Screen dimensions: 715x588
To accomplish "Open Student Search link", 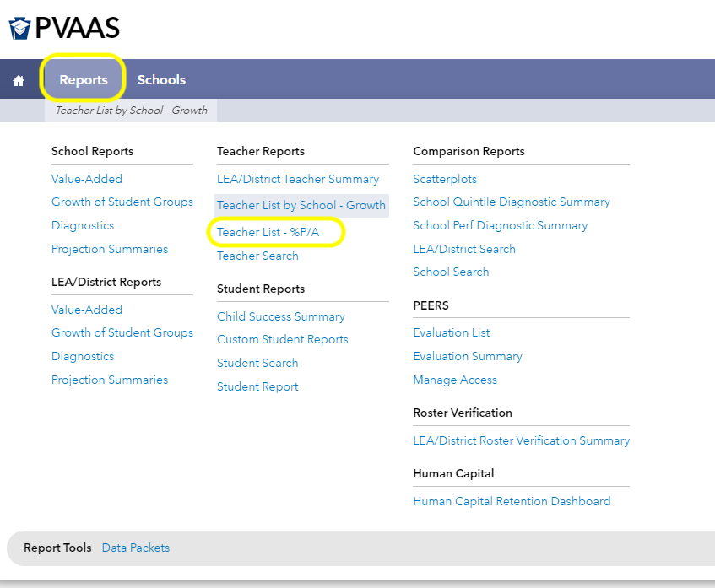I will pyautogui.click(x=257, y=364).
